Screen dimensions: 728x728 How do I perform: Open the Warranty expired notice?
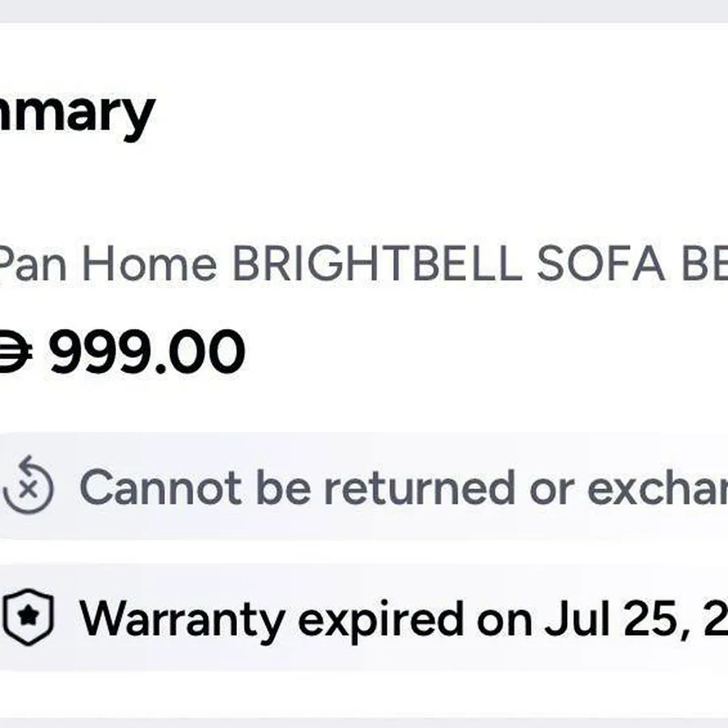coord(364,617)
